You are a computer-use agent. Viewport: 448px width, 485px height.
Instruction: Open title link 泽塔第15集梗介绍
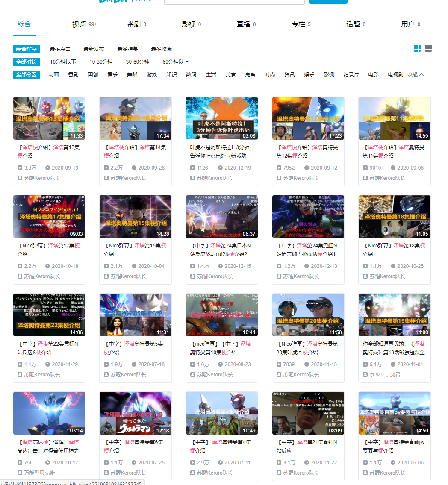[x=136, y=250]
